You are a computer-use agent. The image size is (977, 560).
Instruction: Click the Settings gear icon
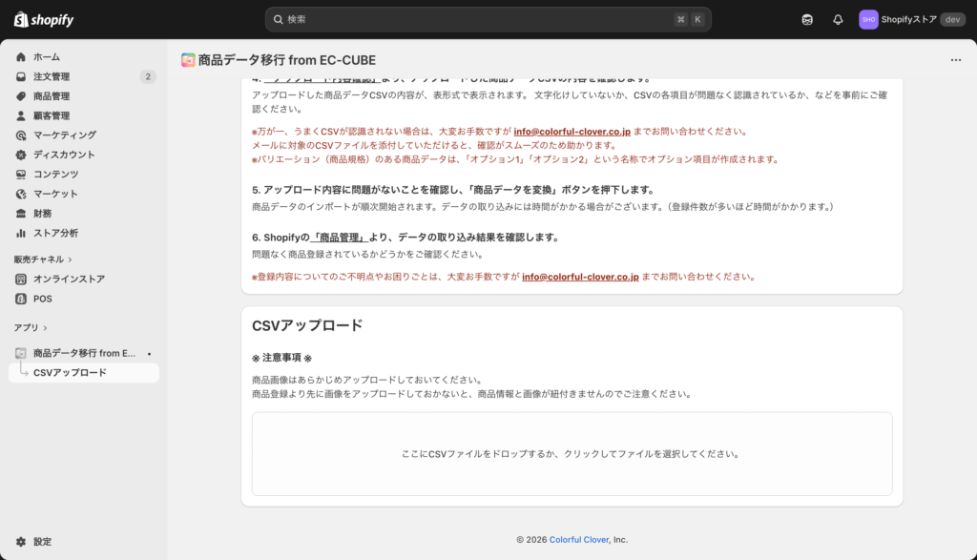tap(21, 541)
